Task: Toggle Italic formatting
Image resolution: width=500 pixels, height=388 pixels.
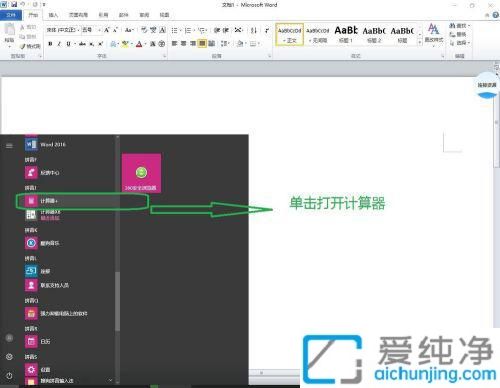Action: (x=59, y=44)
